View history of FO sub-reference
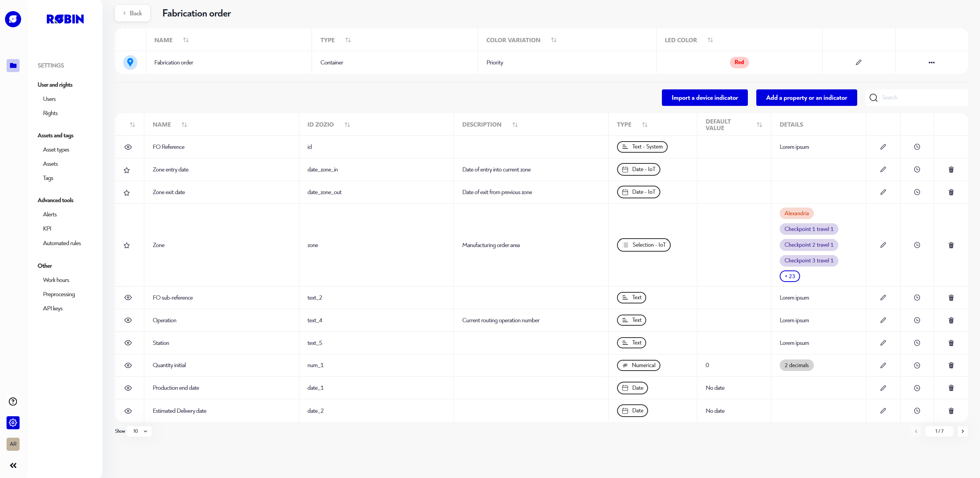This screenshot has height=478, width=980. click(x=917, y=298)
